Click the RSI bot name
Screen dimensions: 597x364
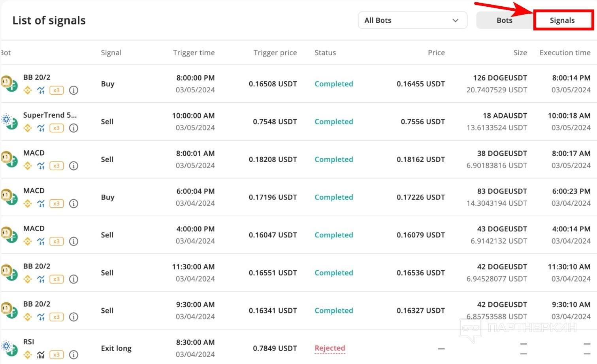[x=29, y=342]
